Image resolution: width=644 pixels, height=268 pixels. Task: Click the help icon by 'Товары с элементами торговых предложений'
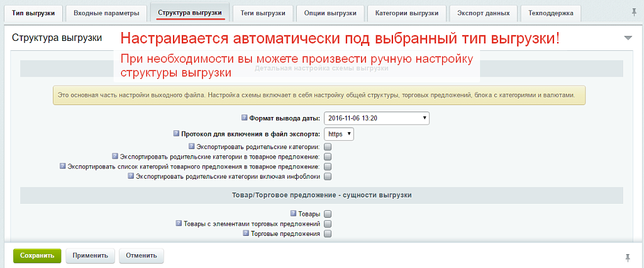coord(179,223)
